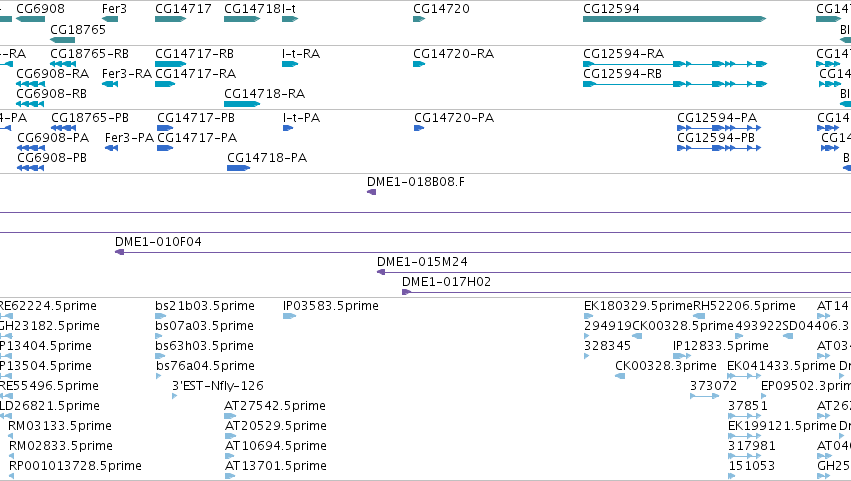Click protein CG6908-PA
The image size is (851, 481).
53,137
